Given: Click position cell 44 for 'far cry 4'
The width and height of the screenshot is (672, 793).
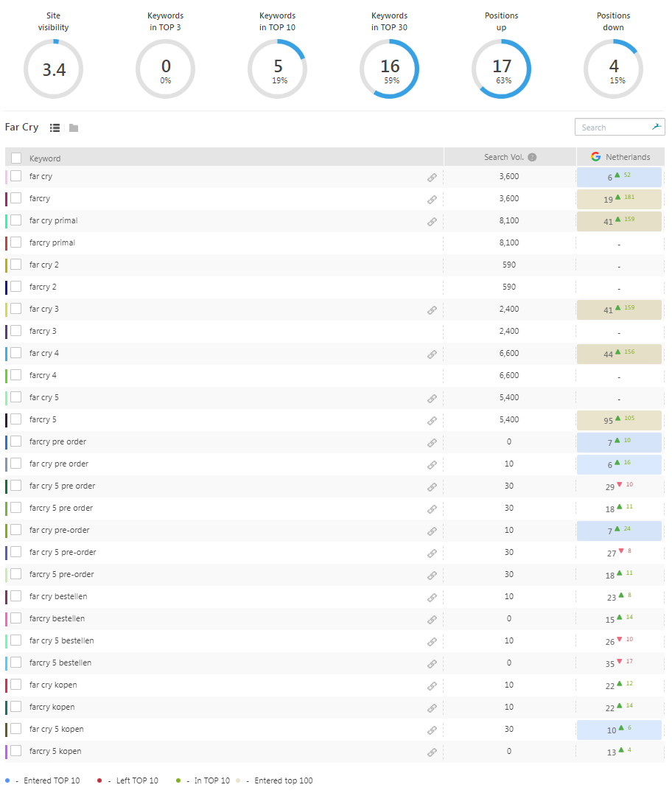Looking at the screenshot, I should coord(619,354).
